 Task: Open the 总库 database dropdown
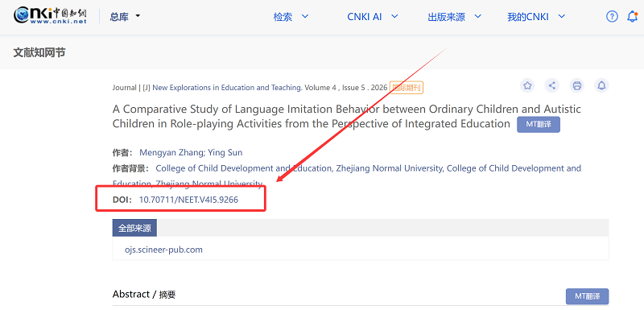pos(125,17)
